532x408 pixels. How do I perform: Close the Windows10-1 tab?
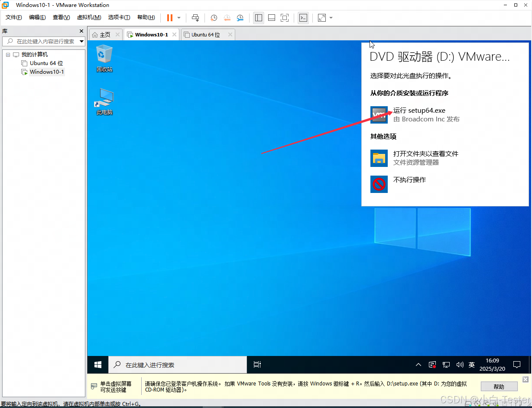(174, 35)
